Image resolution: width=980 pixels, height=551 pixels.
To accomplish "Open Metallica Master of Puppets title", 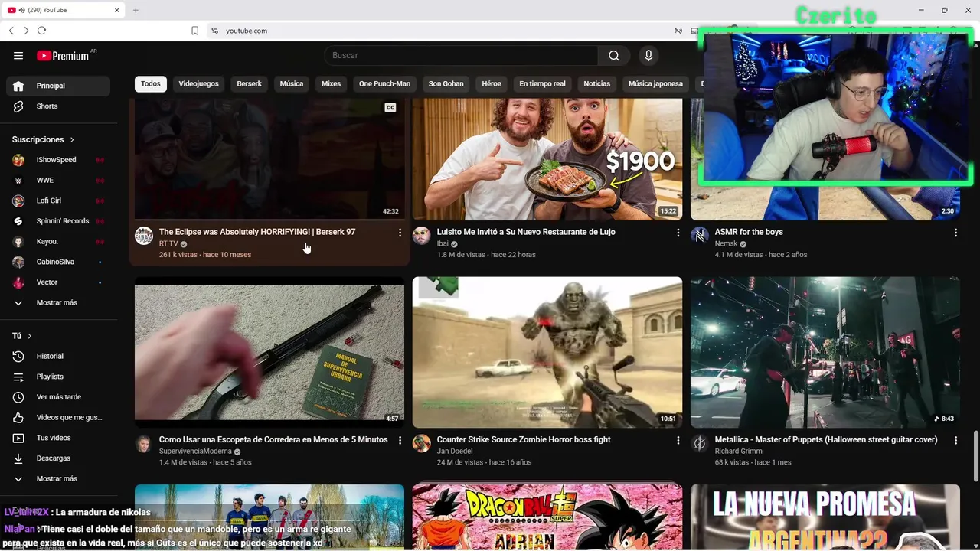I will pyautogui.click(x=826, y=439).
